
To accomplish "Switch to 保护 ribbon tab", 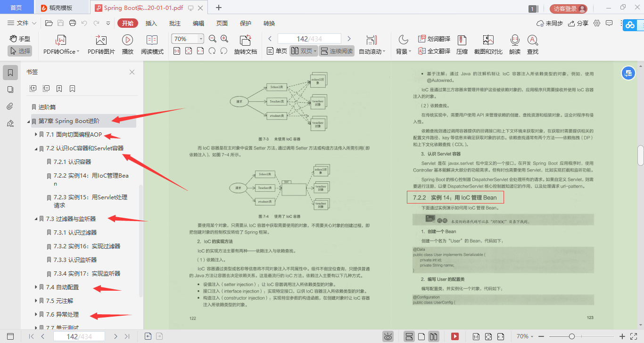I will click(246, 23).
